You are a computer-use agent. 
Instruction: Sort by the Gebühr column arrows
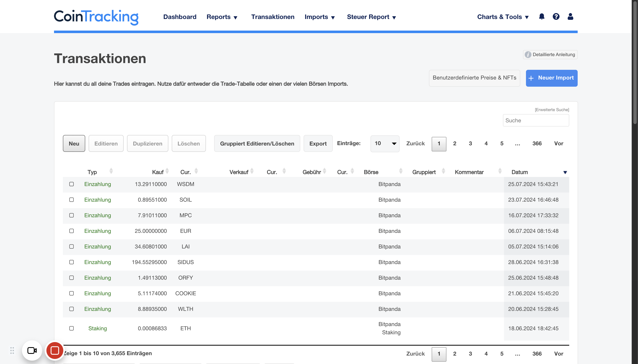324,171
